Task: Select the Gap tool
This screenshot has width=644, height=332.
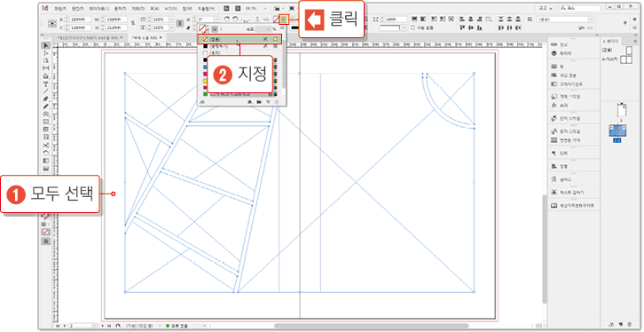Action: point(46,67)
